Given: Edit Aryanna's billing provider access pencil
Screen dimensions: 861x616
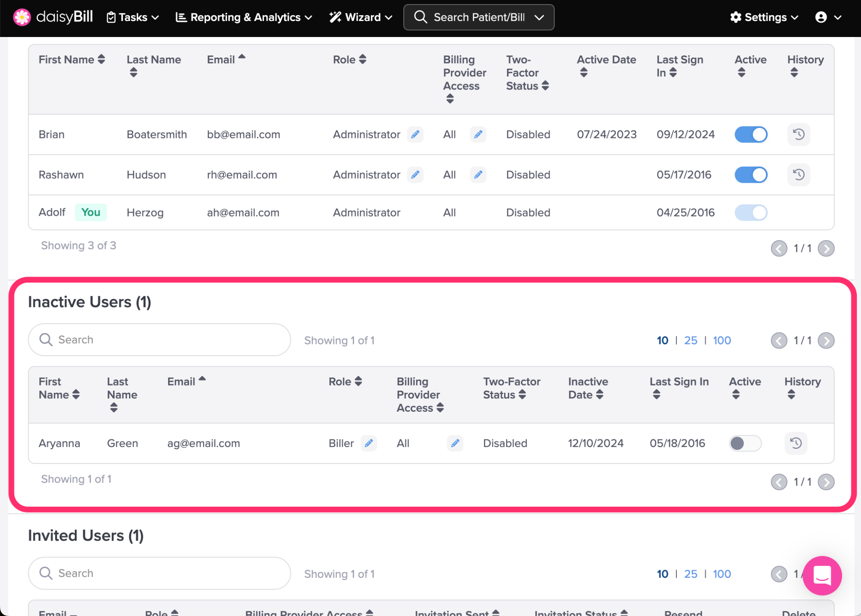Looking at the screenshot, I should click(455, 443).
